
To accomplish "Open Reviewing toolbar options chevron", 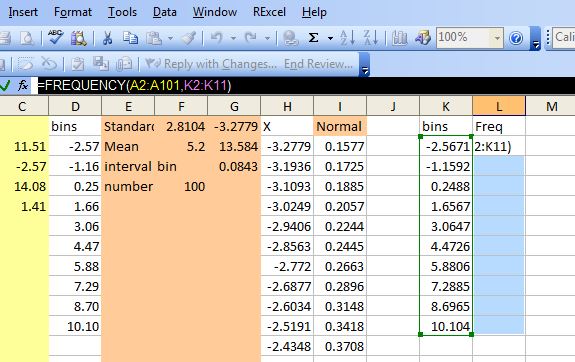I will (365, 65).
